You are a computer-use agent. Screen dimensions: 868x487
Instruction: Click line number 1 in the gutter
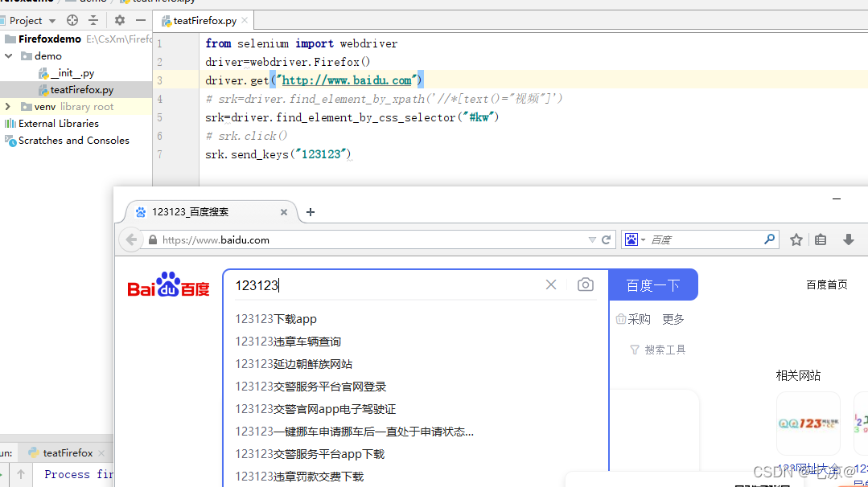point(159,43)
